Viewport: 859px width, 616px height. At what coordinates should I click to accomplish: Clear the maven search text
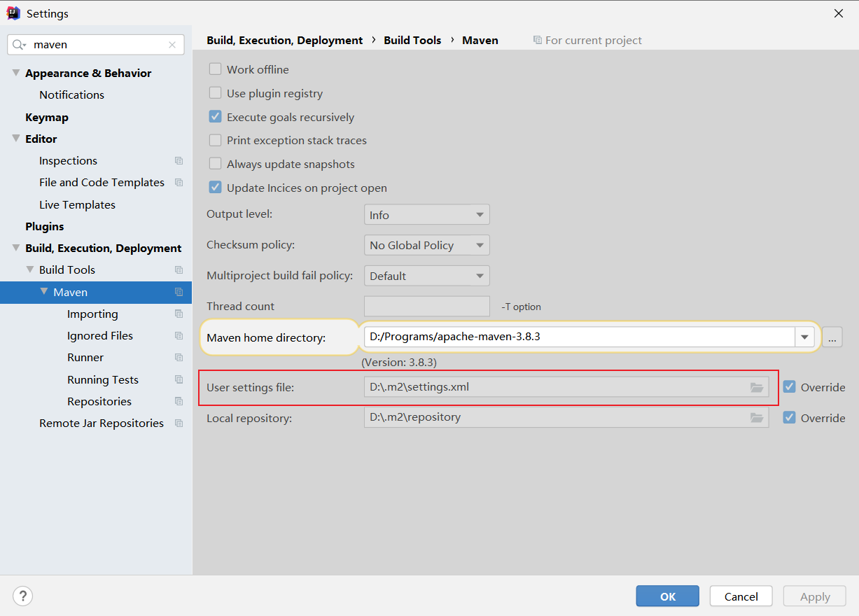(x=172, y=45)
